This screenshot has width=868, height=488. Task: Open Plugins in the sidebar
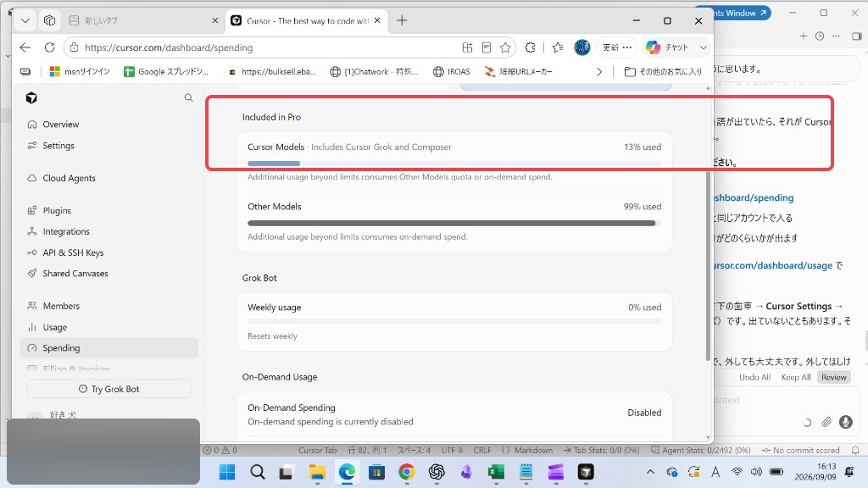(109, 211)
